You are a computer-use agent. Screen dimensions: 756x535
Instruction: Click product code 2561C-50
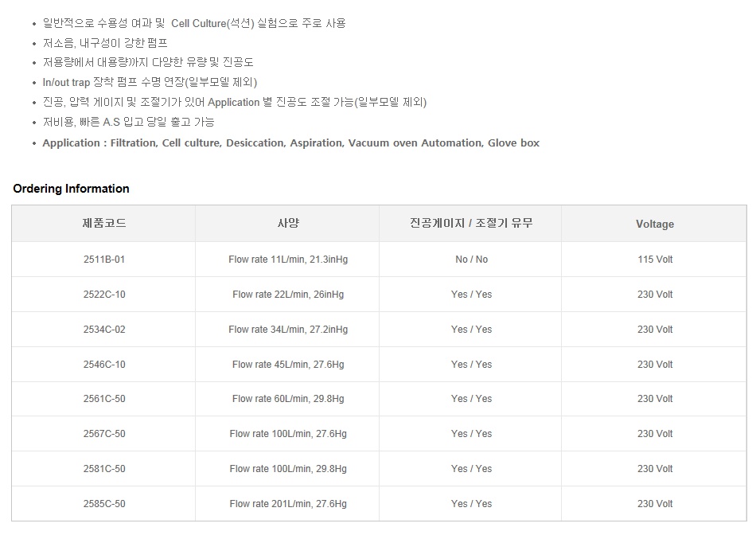click(x=104, y=399)
